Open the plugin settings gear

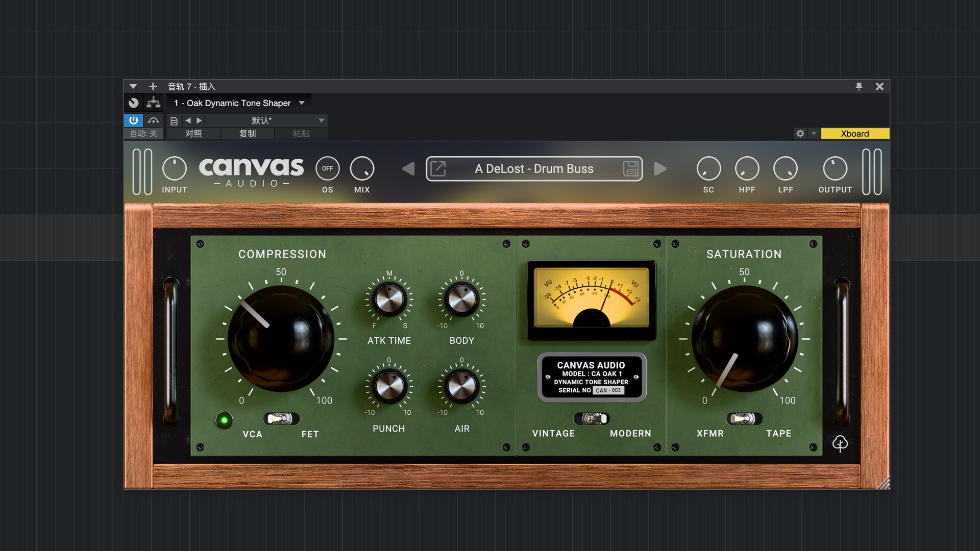coord(800,134)
